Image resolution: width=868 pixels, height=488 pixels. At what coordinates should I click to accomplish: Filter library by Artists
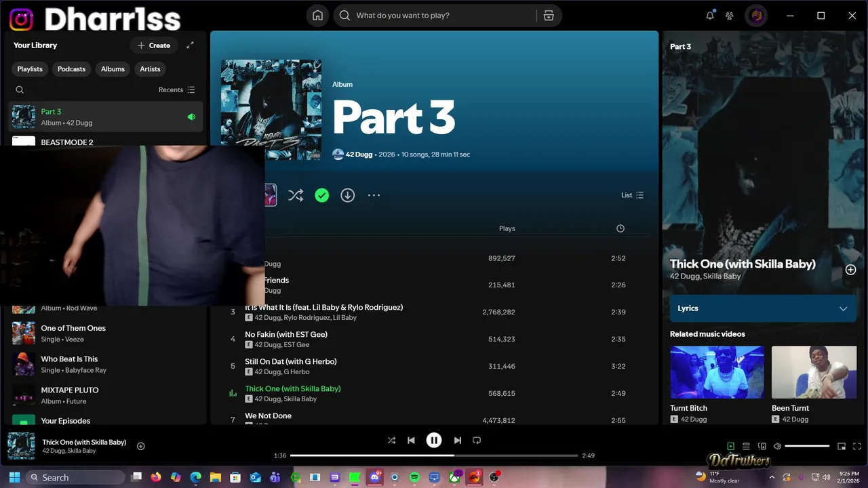tap(150, 69)
